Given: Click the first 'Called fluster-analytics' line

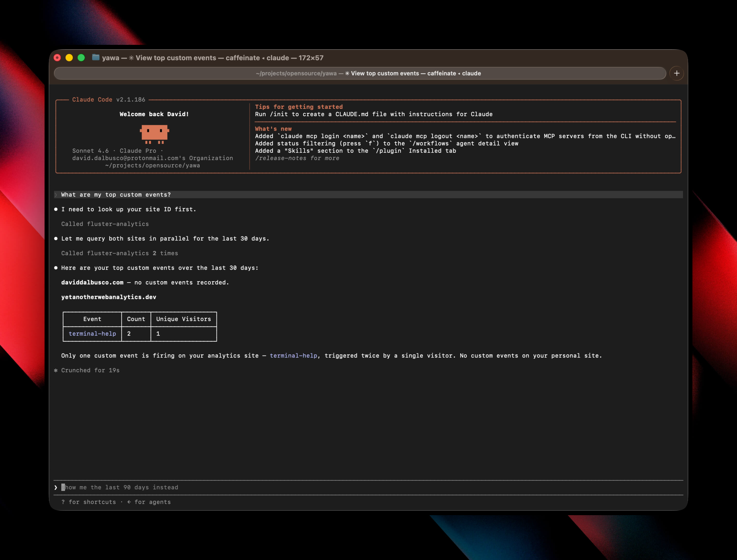Looking at the screenshot, I should (x=105, y=224).
